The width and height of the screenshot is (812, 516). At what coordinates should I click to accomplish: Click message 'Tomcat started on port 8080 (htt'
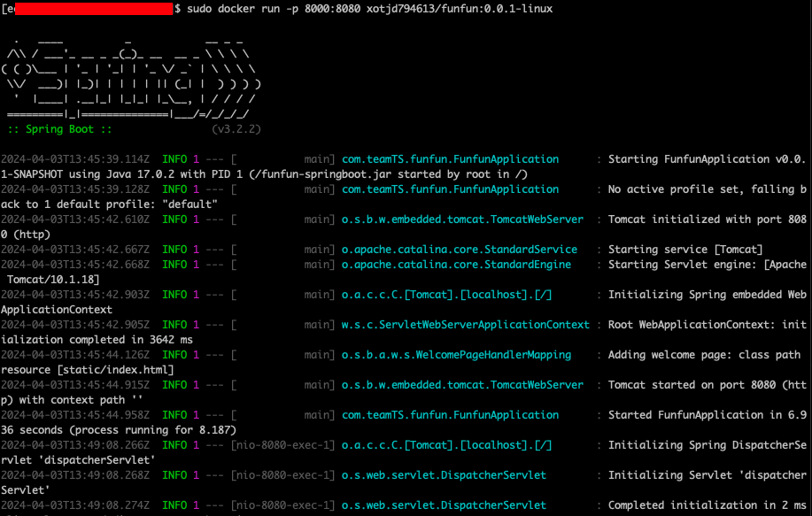click(708, 384)
